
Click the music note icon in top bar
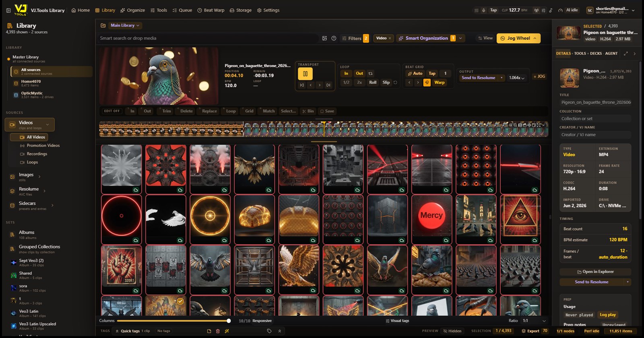551,10
